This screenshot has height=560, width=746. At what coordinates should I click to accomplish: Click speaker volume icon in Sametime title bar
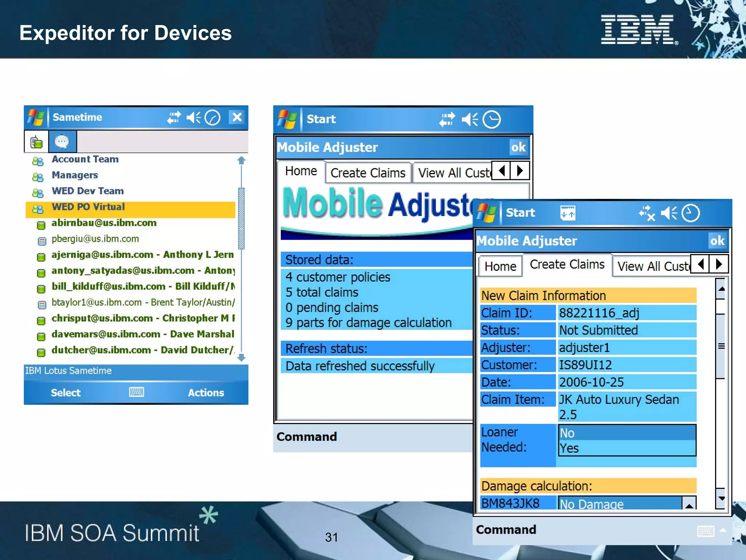pos(193,117)
